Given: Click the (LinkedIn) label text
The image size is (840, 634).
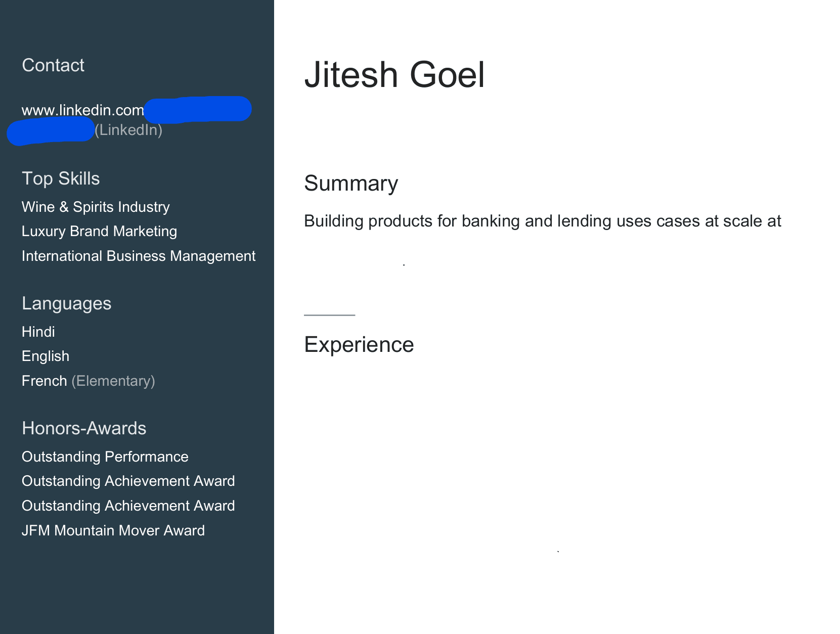Looking at the screenshot, I should tap(128, 130).
